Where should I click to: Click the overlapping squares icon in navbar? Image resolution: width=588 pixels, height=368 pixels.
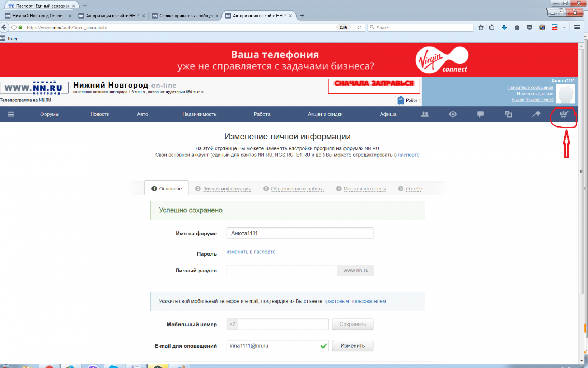pyautogui.click(x=508, y=114)
